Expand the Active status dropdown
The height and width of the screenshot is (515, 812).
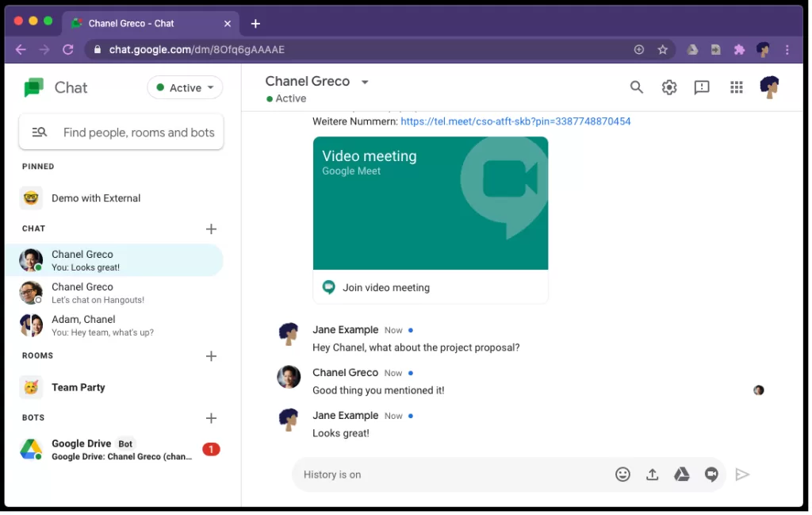click(x=185, y=88)
